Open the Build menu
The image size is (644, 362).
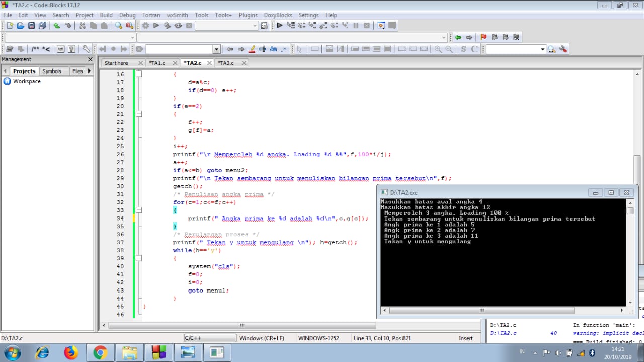pos(106,15)
